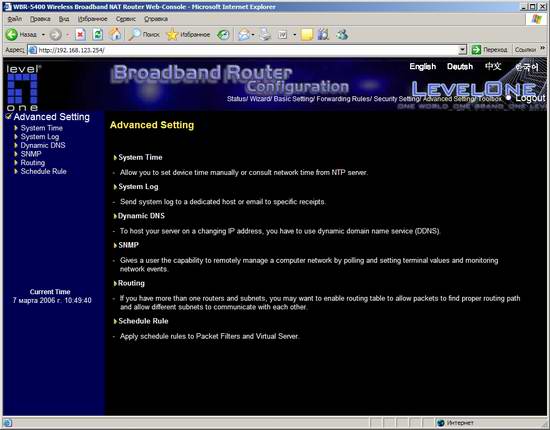The image size is (550, 430).
Task: Click the Messenger toolbar icon
Action: click(x=342, y=34)
